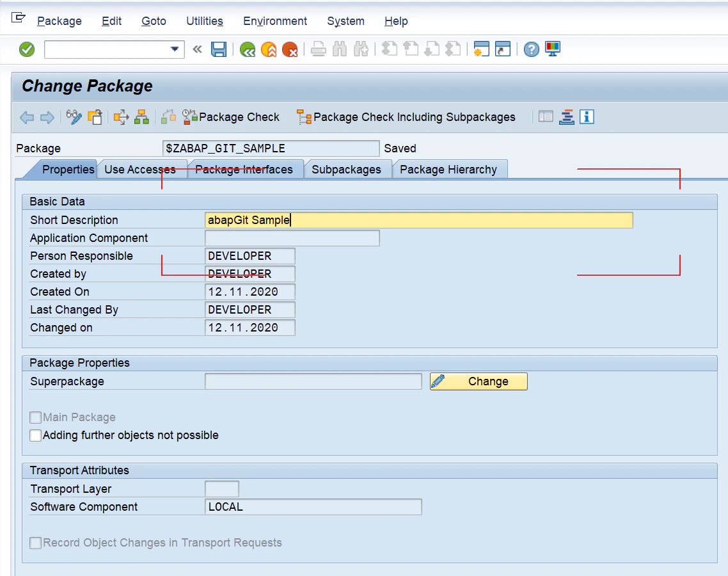
Task: Cancel using the red X icon
Action: 290,49
